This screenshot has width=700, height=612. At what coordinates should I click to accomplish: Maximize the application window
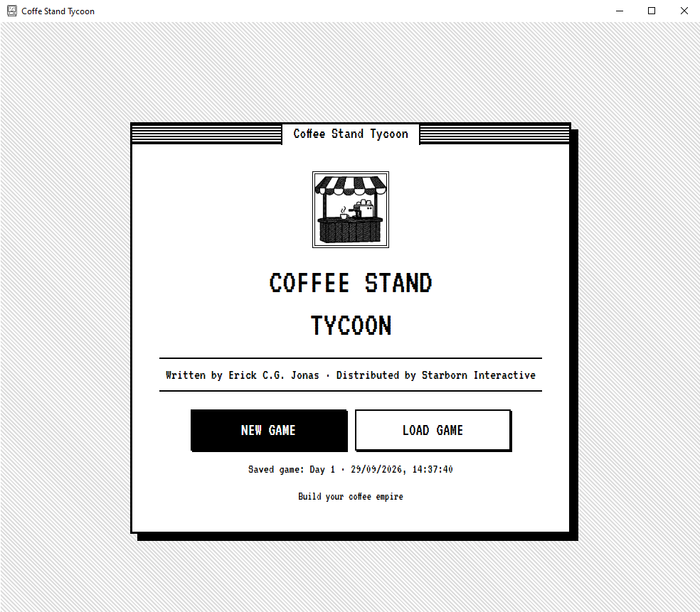point(652,11)
